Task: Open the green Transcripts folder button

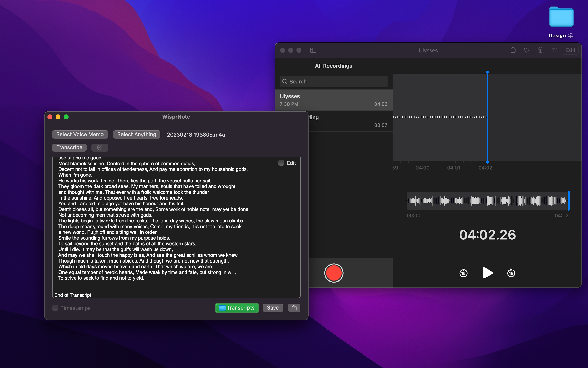Action: tap(237, 308)
